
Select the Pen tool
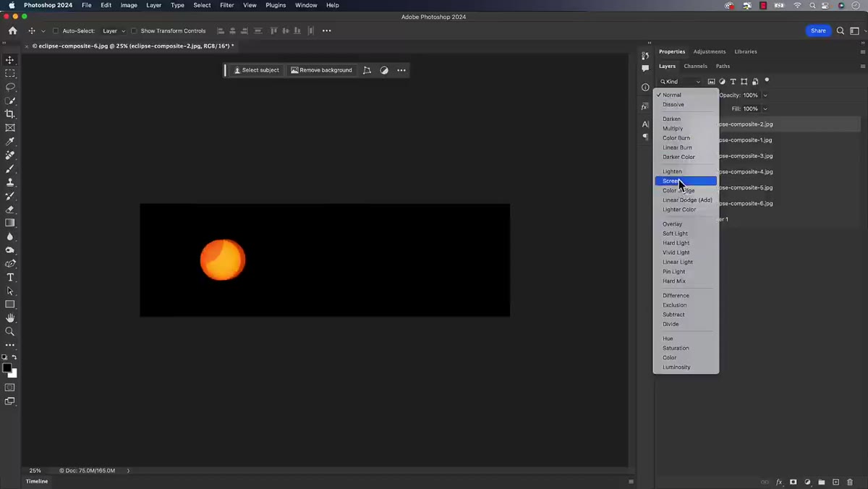10,264
